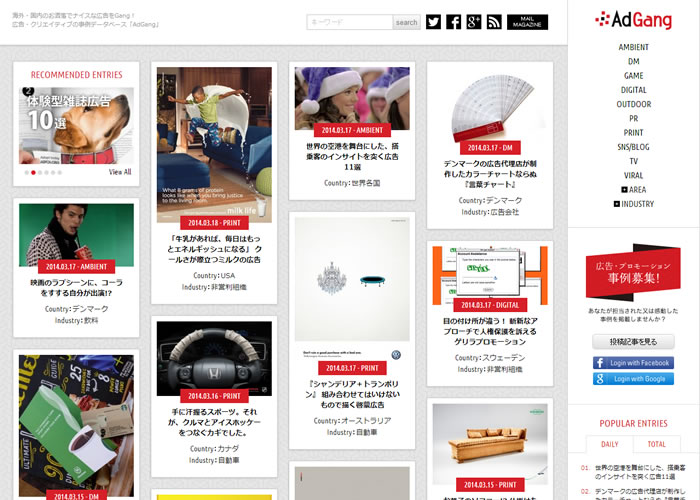Open the VIRAL category

tap(633, 176)
